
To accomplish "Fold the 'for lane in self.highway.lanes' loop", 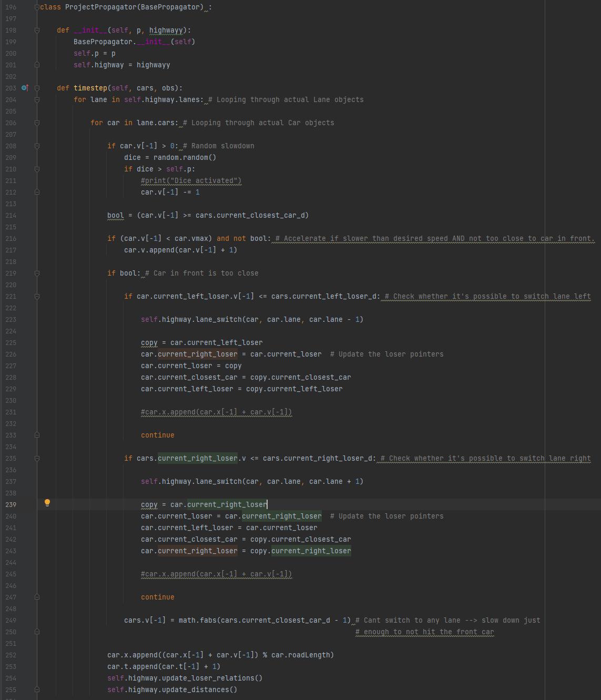I will [x=37, y=100].
